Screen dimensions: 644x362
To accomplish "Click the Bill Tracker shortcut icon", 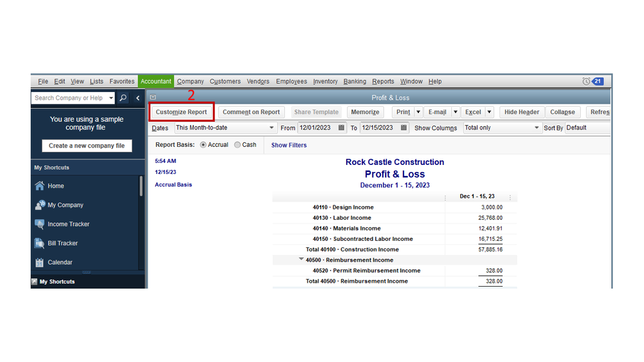I will (x=39, y=243).
